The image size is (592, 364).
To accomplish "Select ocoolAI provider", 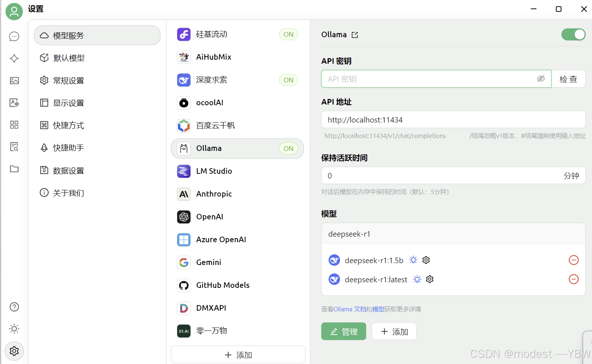I will pos(237,103).
